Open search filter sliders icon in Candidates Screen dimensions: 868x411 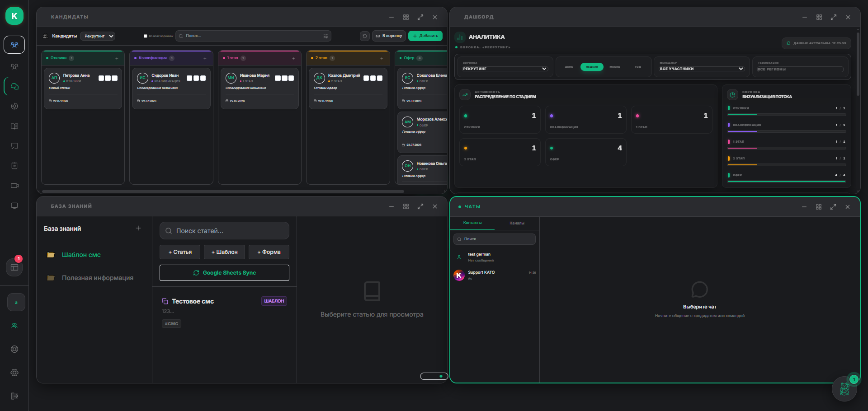pyautogui.click(x=325, y=36)
